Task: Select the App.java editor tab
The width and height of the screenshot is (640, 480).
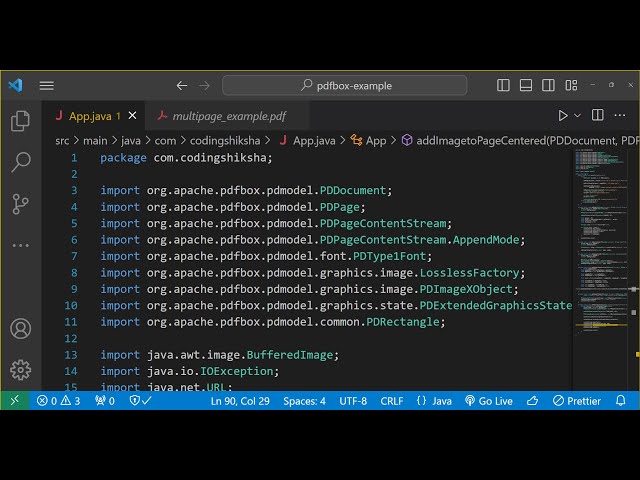Action: click(88, 116)
